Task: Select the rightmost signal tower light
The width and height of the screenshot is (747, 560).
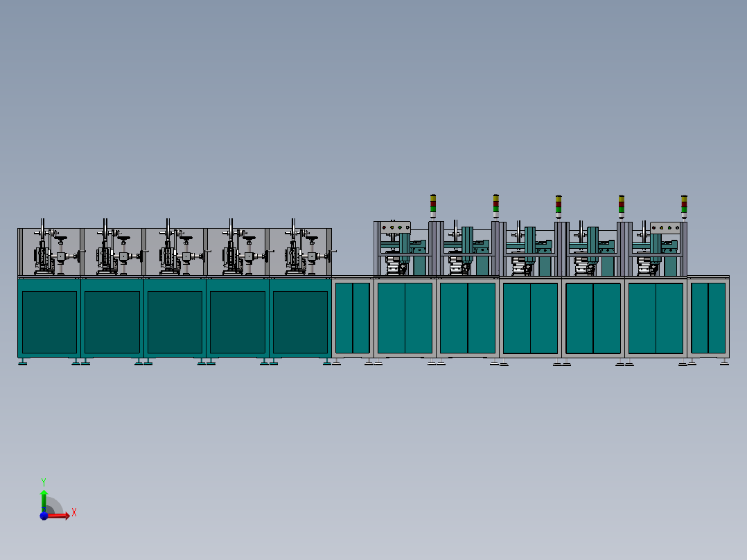Action: [684, 207]
